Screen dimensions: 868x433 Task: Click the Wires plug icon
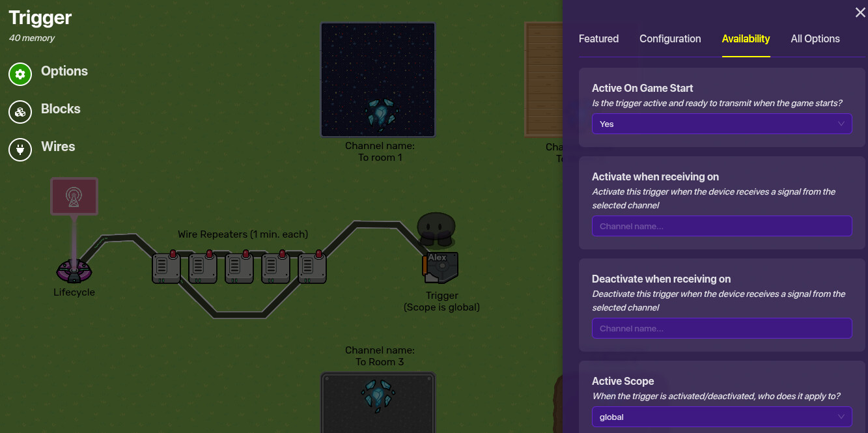[x=20, y=150]
